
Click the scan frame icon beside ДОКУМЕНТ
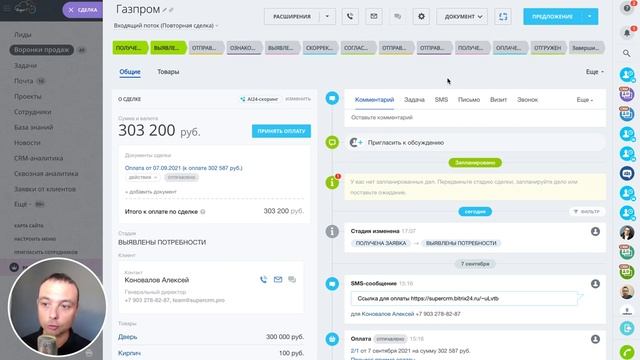click(503, 16)
